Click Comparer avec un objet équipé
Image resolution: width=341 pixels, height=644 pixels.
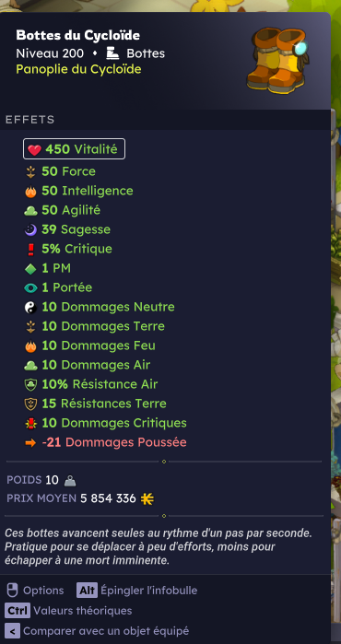[97, 630]
